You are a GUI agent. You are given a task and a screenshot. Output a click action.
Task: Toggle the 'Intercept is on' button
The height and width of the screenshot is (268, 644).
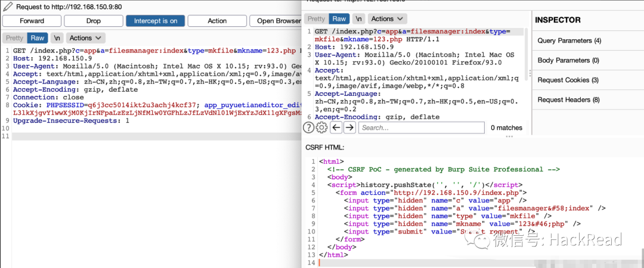pyautogui.click(x=155, y=21)
